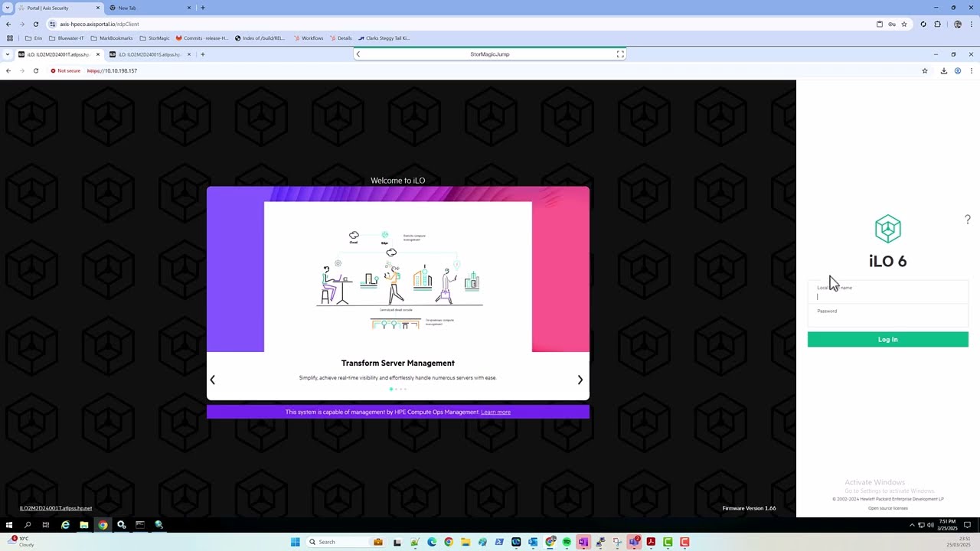Open Chrome on the remote taskbar
This screenshot has width=980, height=551.
click(103, 525)
